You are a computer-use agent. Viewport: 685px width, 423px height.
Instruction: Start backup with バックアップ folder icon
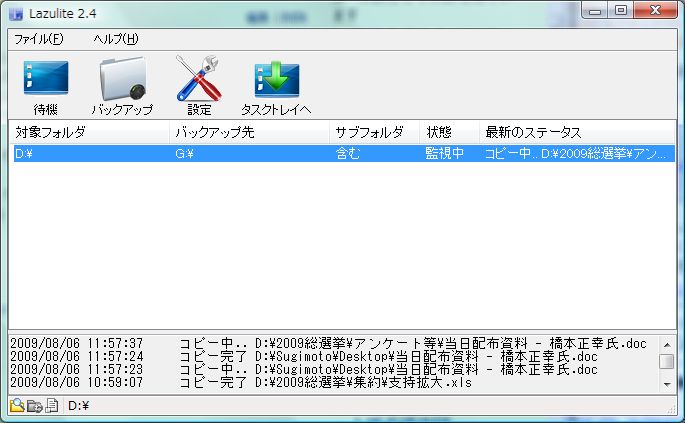coord(123,87)
